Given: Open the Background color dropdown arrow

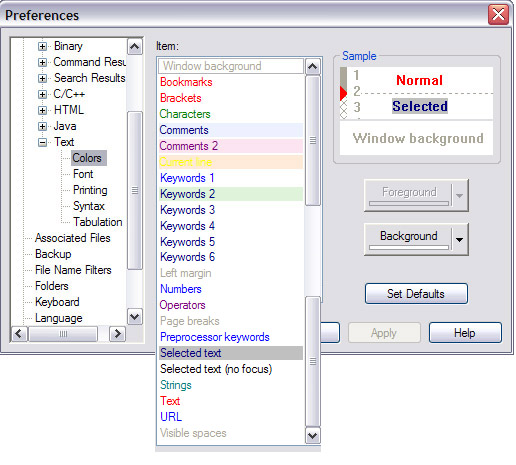Looking at the screenshot, I should tap(459, 240).
